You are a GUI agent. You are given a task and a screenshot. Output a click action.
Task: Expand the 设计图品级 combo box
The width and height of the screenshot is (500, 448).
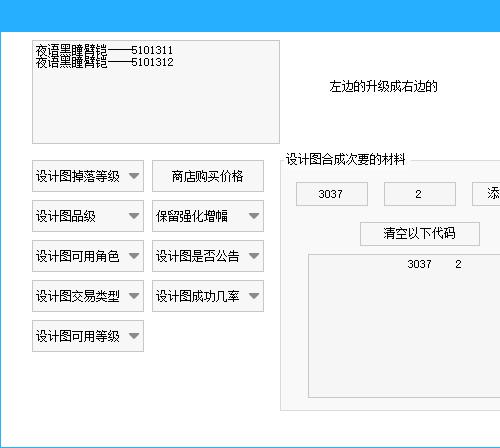(88, 216)
